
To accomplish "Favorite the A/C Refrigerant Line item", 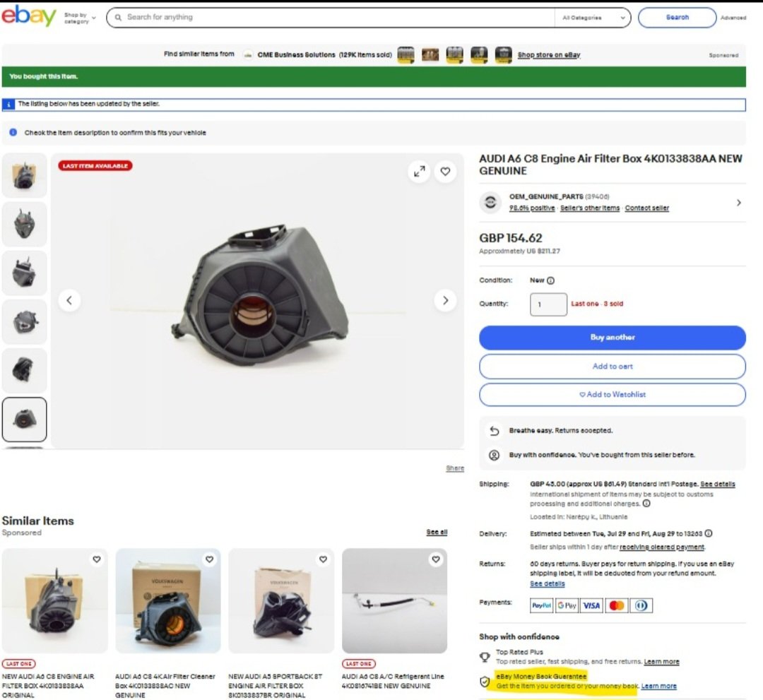I will click(x=436, y=559).
